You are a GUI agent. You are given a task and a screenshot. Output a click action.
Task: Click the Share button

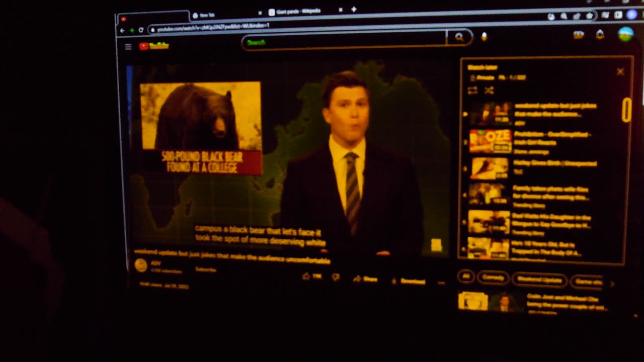pyautogui.click(x=365, y=279)
